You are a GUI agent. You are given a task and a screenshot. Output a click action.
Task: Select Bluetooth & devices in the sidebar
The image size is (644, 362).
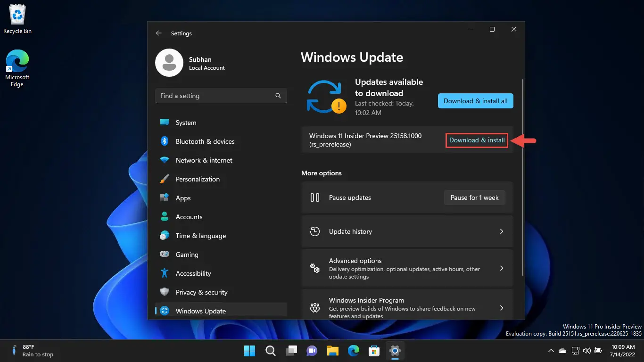point(221,141)
